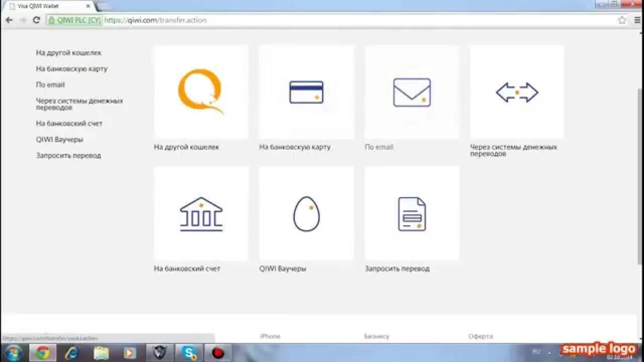Click the browser forward arrow
Image resolution: width=644 pixels, height=362 pixels.
click(23, 20)
